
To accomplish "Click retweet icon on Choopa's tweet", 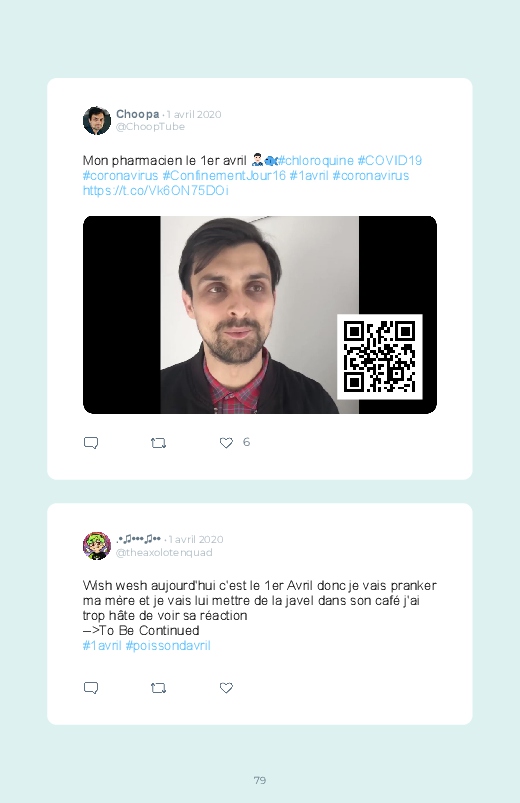I will [x=158, y=443].
